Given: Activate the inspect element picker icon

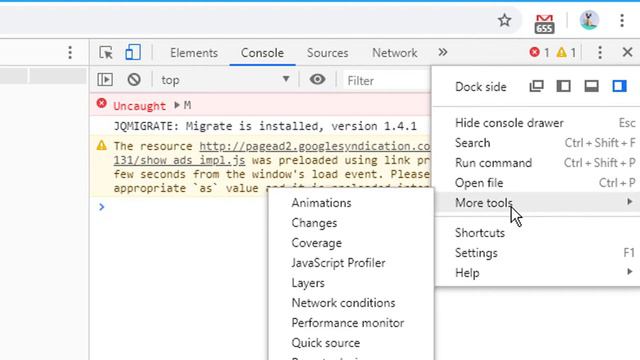Looking at the screenshot, I should [x=106, y=53].
